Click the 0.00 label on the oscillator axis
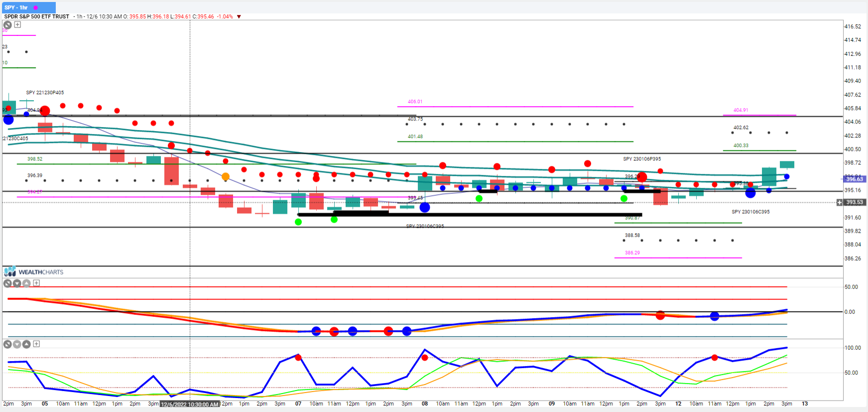The height and width of the screenshot is (412, 868). [850, 312]
